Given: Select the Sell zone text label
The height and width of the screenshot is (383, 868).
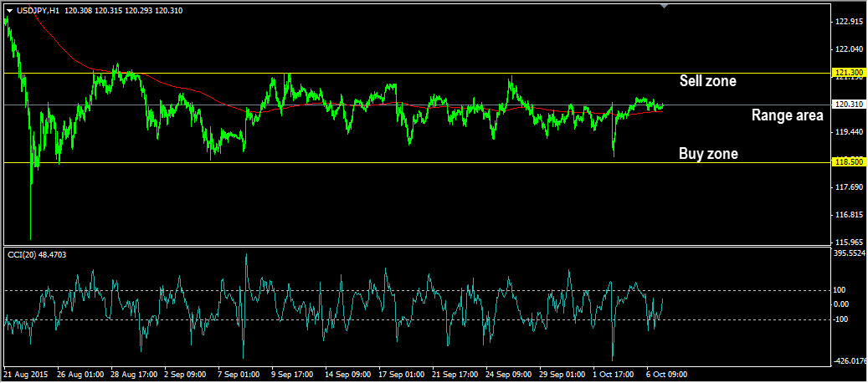Looking at the screenshot, I should pos(707,81).
